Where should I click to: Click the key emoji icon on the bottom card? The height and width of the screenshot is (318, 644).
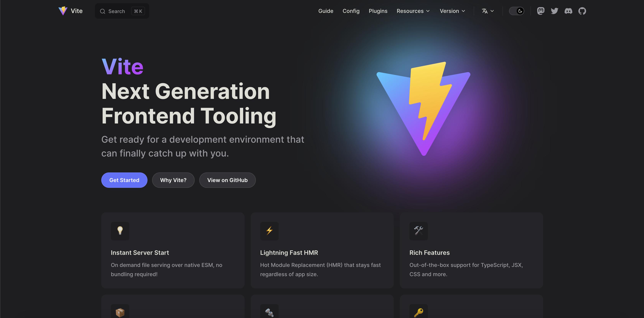(418, 312)
